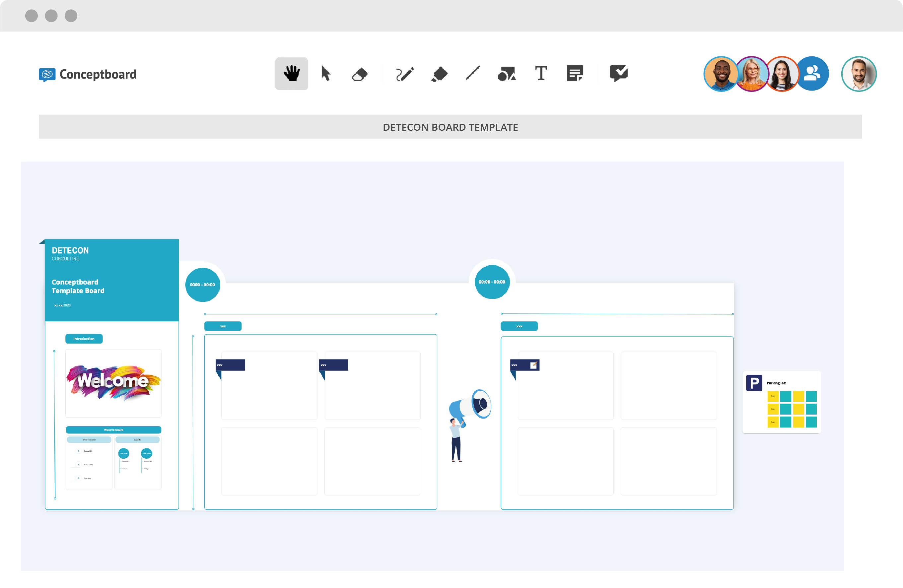Select the Eraser tool
903x588 pixels.
pyautogui.click(x=359, y=74)
